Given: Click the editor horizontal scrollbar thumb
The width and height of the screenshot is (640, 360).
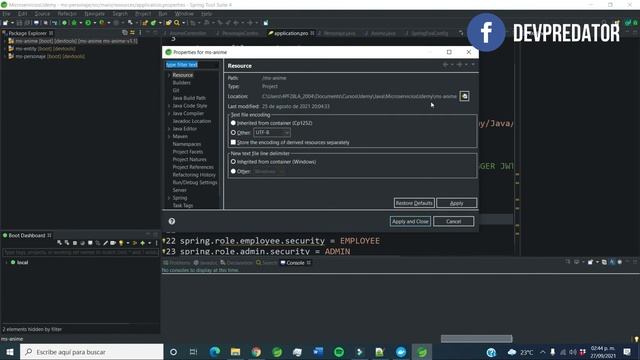Looking at the screenshot, I should [476, 339].
